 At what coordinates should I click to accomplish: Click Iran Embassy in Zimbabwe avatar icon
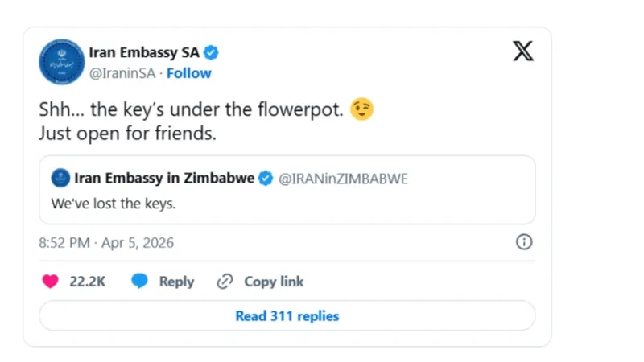click(60, 179)
